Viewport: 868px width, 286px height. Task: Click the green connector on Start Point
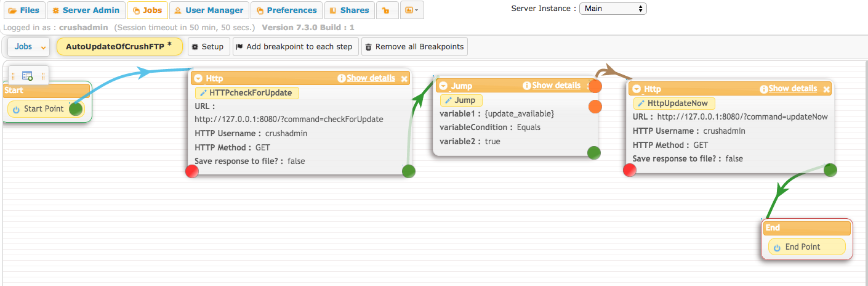76,109
